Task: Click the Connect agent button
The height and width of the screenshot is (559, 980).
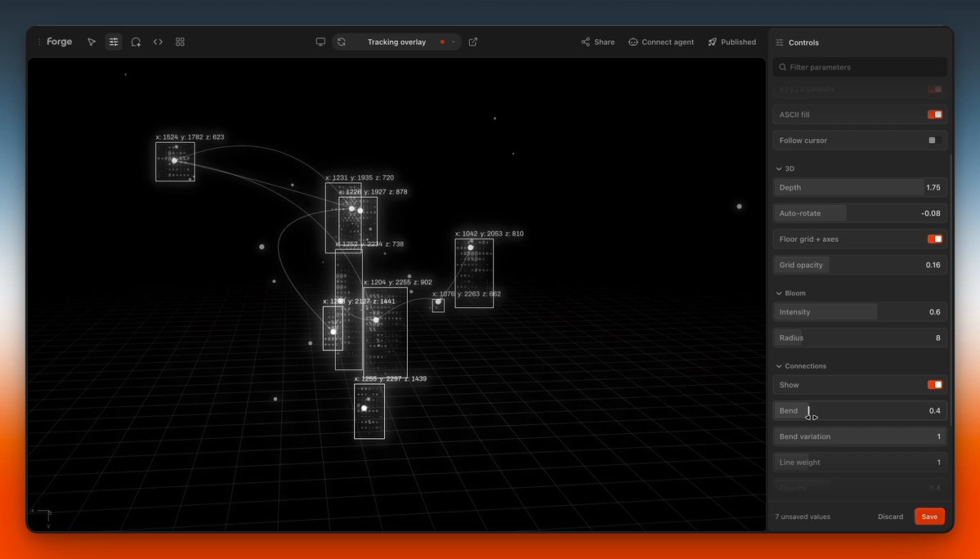Action: click(x=661, y=42)
